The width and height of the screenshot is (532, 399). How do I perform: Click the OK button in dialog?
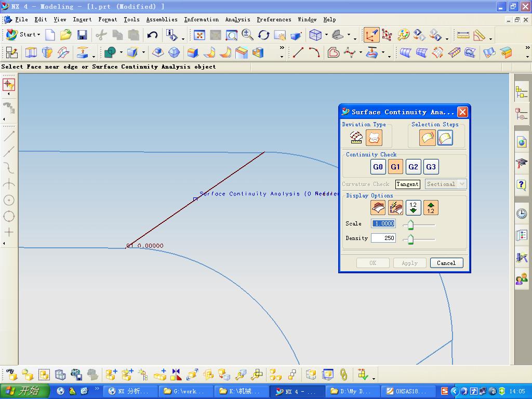(x=373, y=263)
